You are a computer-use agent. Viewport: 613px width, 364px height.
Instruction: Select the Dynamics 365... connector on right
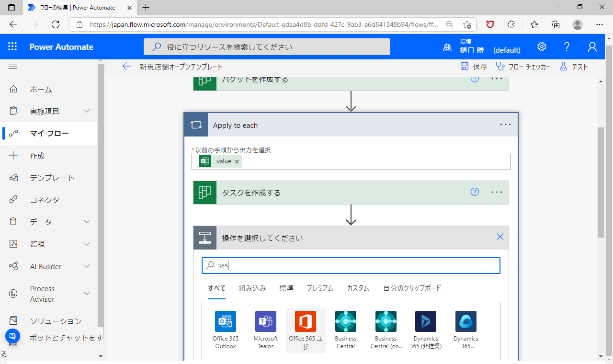[x=466, y=330]
